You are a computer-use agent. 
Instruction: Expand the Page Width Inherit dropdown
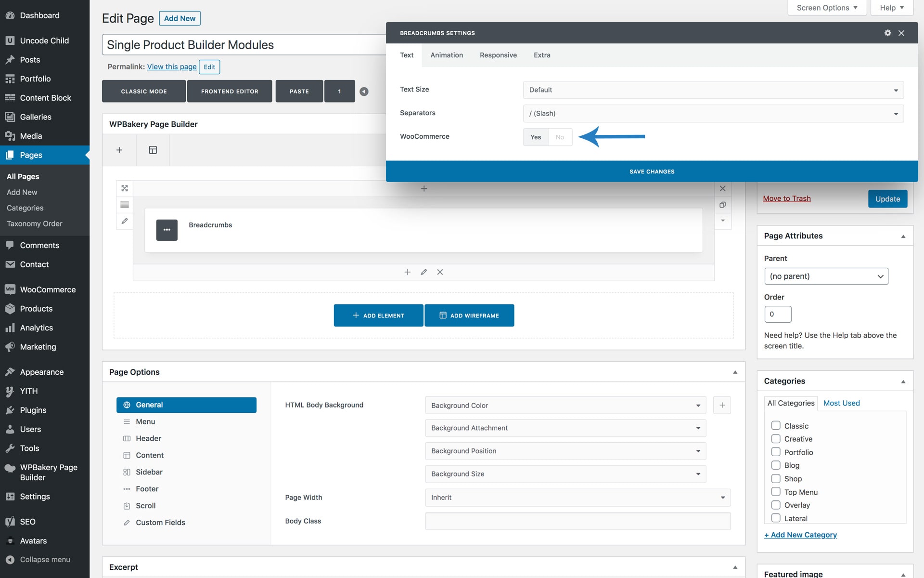tap(577, 498)
